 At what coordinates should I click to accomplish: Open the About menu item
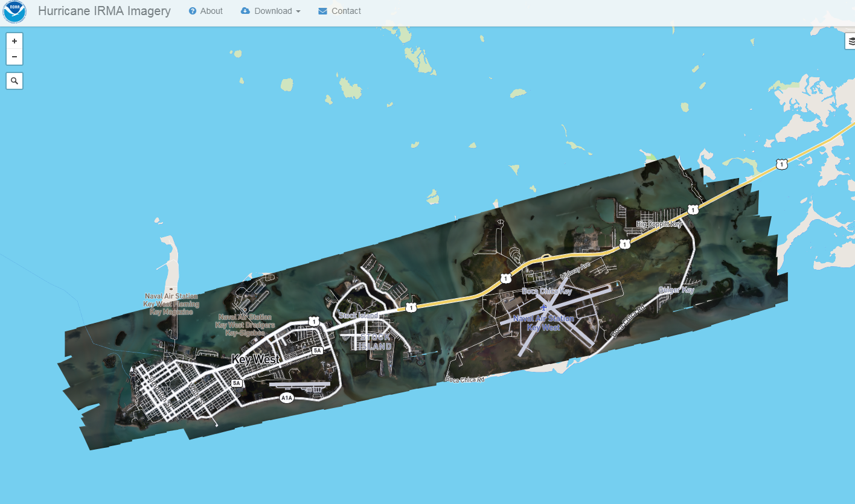coord(205,11)
